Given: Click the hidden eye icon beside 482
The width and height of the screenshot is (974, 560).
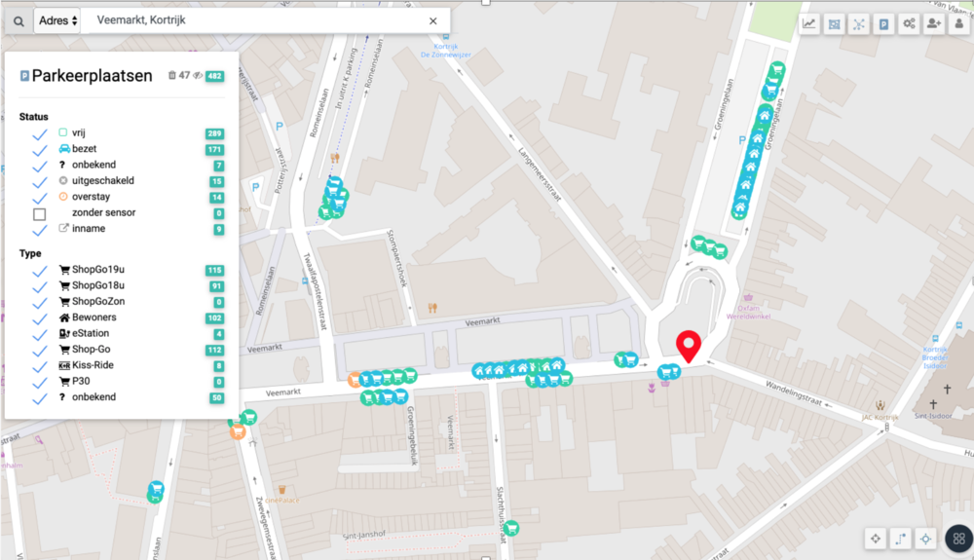Looking at the screenshot, I should 198,76.
